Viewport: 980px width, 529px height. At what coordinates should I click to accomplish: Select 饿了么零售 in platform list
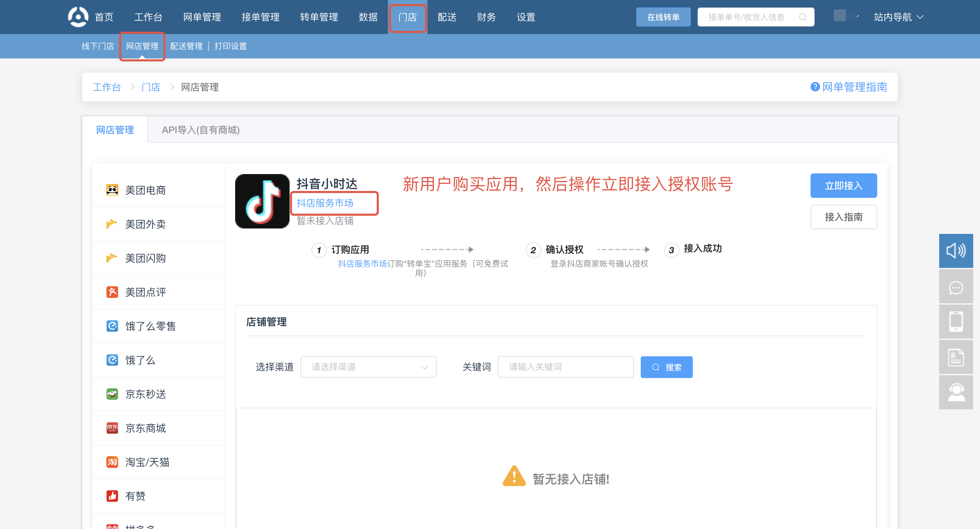(x=159, y=326)
